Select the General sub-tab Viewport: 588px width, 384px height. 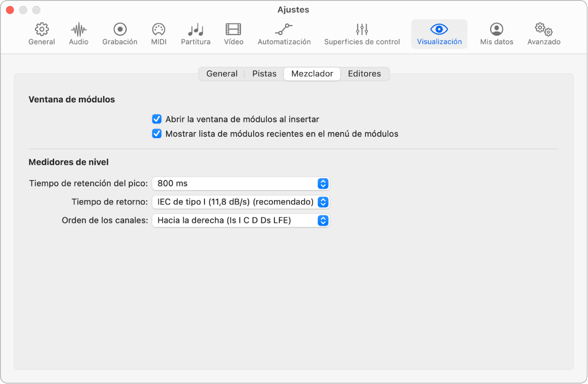pos(222,74)
